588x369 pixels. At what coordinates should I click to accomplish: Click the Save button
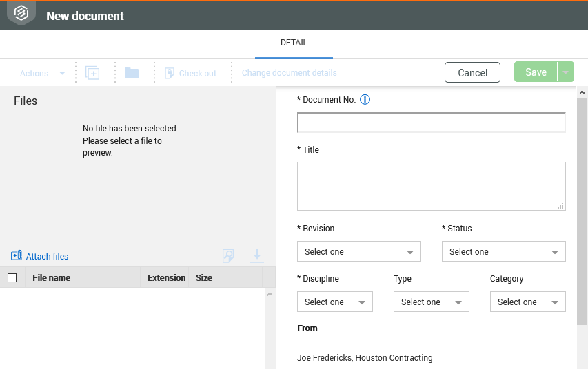(536, 72)
